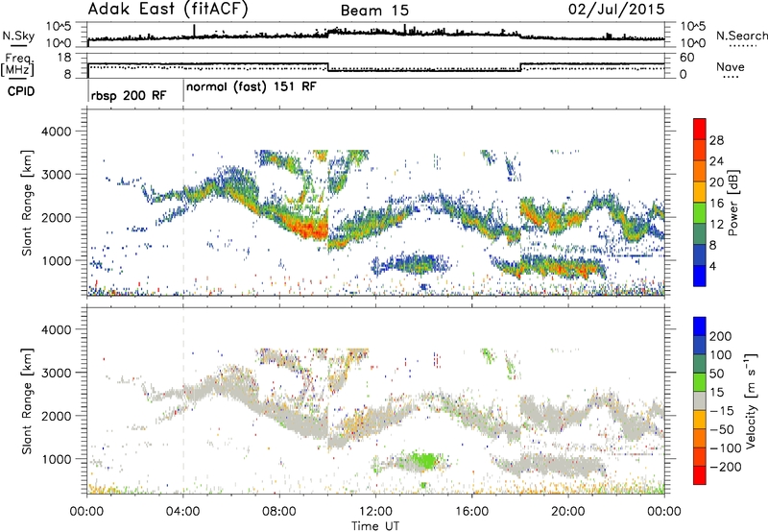The width and height of the screenshot is (768, 532).
Task: Click the '4000' tick on the power panel
Action: 57,132
